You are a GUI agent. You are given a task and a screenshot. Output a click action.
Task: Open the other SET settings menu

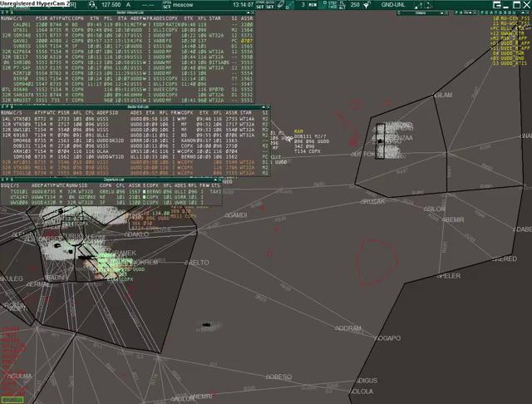260,5
